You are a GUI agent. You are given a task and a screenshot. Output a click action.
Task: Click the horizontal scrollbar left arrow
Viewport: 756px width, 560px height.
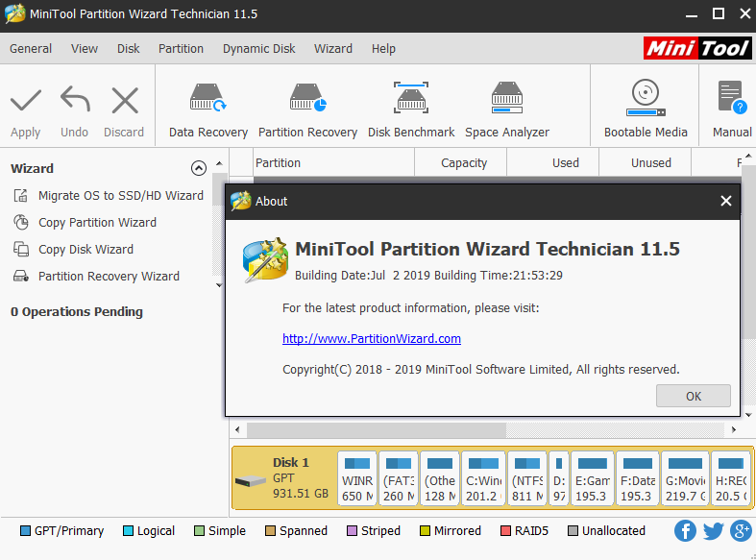tap(237, 429)
